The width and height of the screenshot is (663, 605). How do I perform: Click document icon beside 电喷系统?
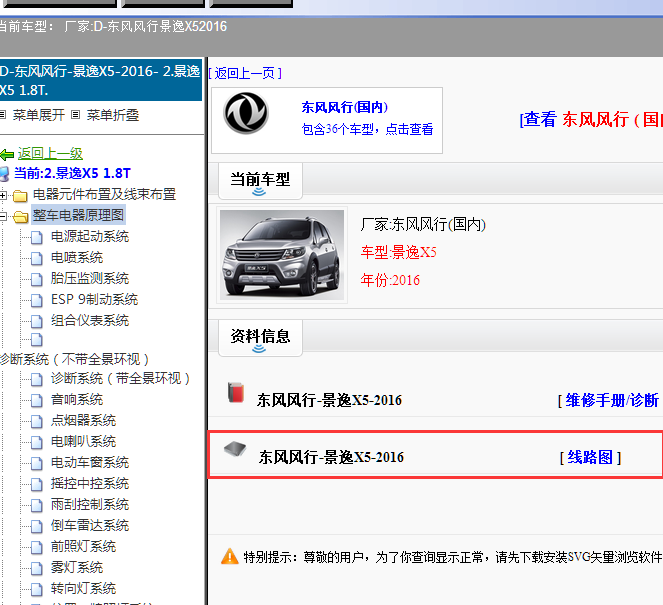(x=37, y=258)
